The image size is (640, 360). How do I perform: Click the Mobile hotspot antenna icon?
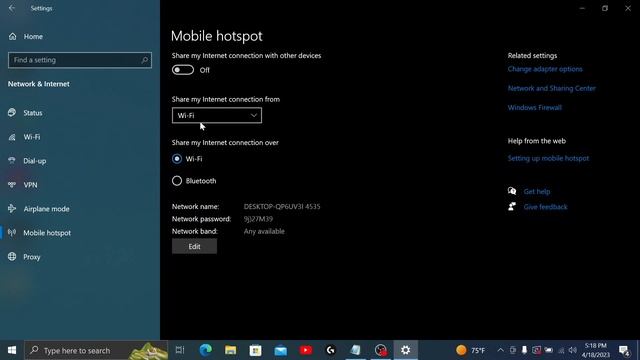12,233
